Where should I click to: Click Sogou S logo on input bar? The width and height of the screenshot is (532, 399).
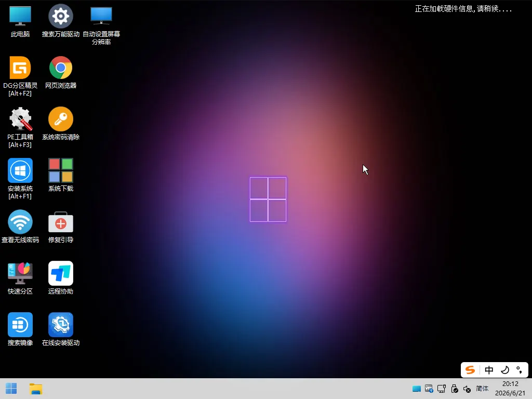click(x=470, y=370)
